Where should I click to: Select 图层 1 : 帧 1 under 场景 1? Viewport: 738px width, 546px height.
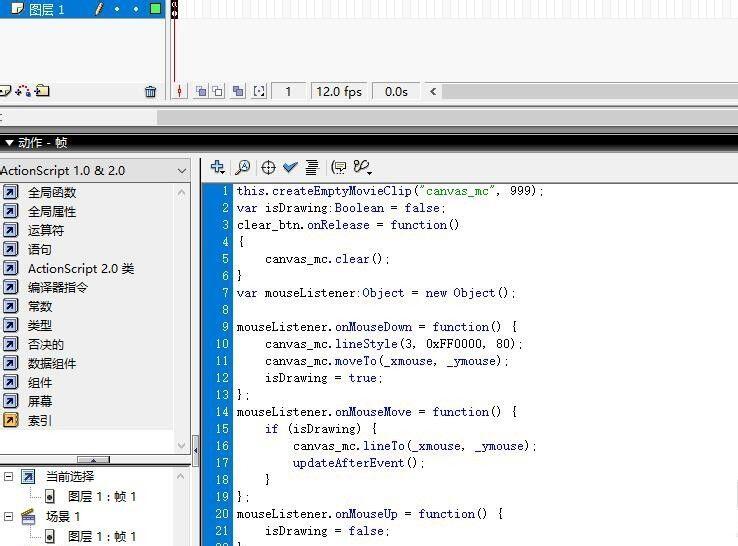pos(102,536)
